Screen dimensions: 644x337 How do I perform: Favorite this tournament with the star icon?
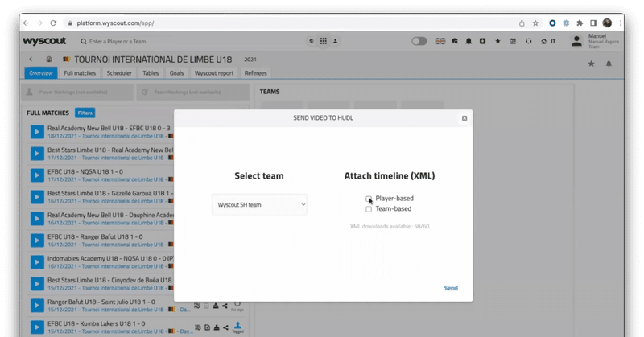point(591,64)
